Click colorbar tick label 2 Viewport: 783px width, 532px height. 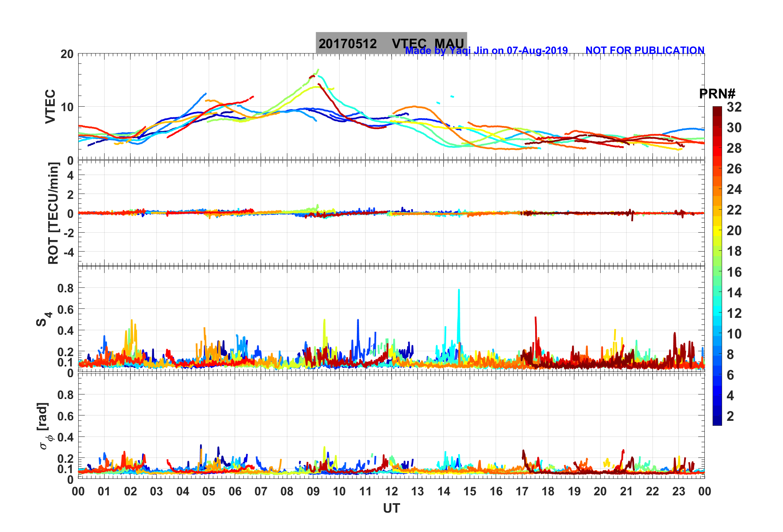pyautogui.click(x=730, y=416)
